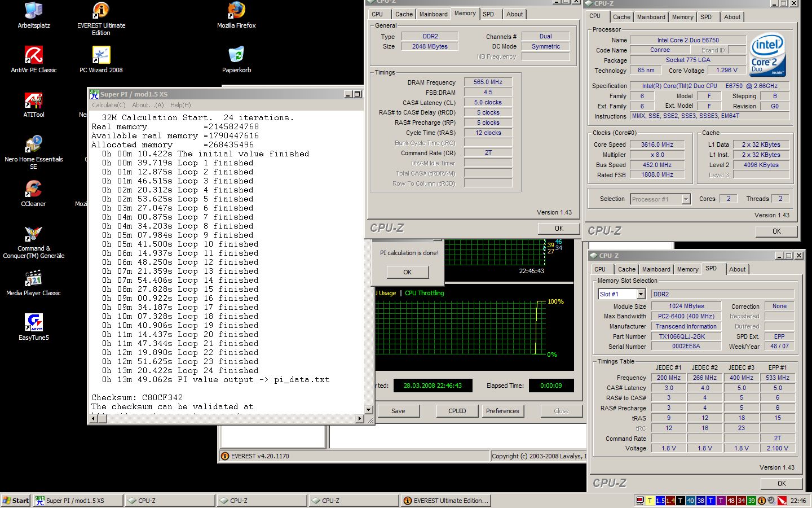Click Super PI horizontal scrollbar right arrow
This screenshot has height=508, width=812.
[x=360, y=419]
